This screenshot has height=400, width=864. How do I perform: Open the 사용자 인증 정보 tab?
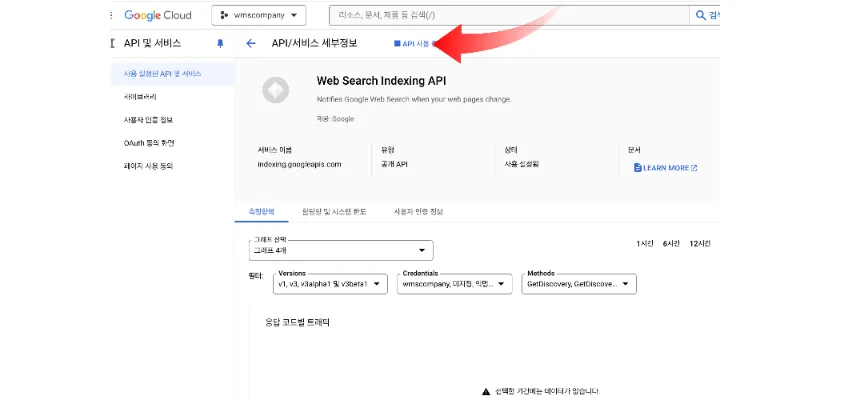[x=418, y=212]
